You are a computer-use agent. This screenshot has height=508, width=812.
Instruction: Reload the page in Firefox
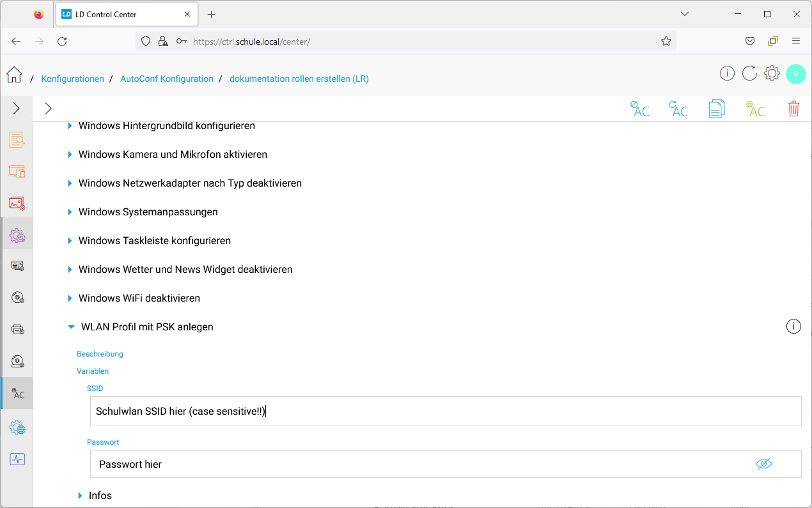click(62, 41)
